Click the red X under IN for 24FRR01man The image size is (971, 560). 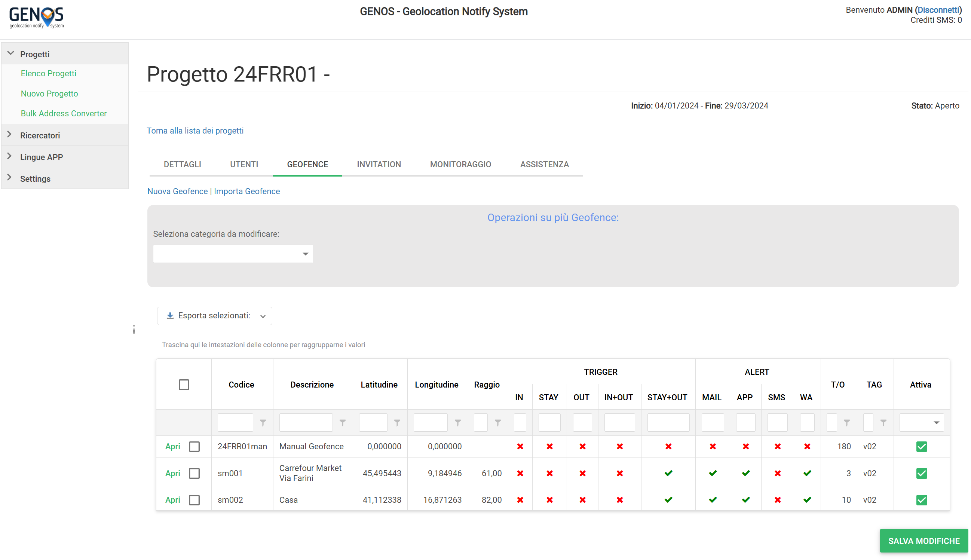point(520,446)
